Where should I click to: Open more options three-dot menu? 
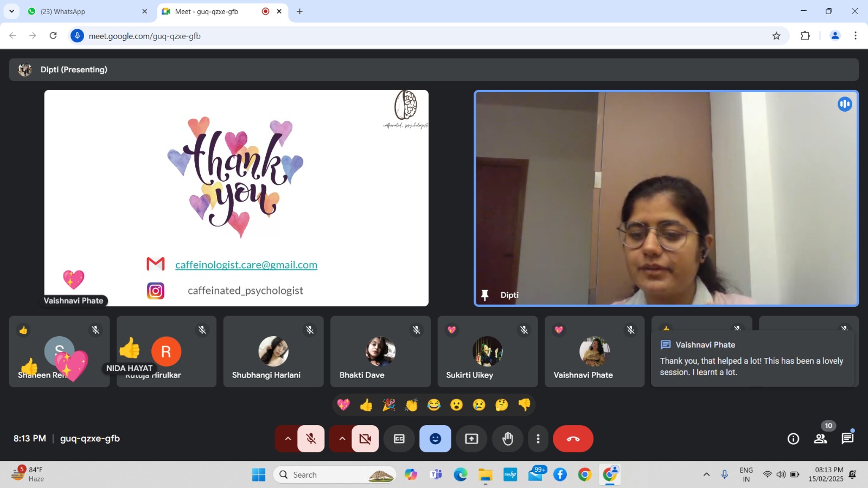(538, 439)
